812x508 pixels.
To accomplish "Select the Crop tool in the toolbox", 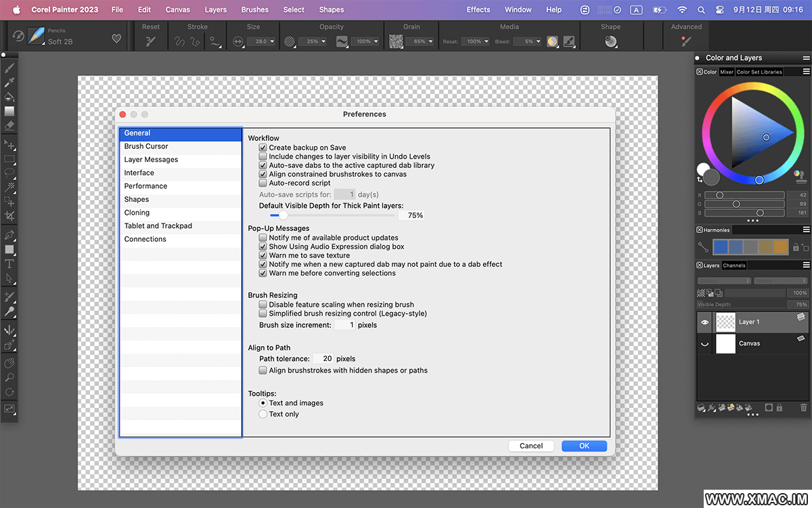I will click(x=9, y=215).
